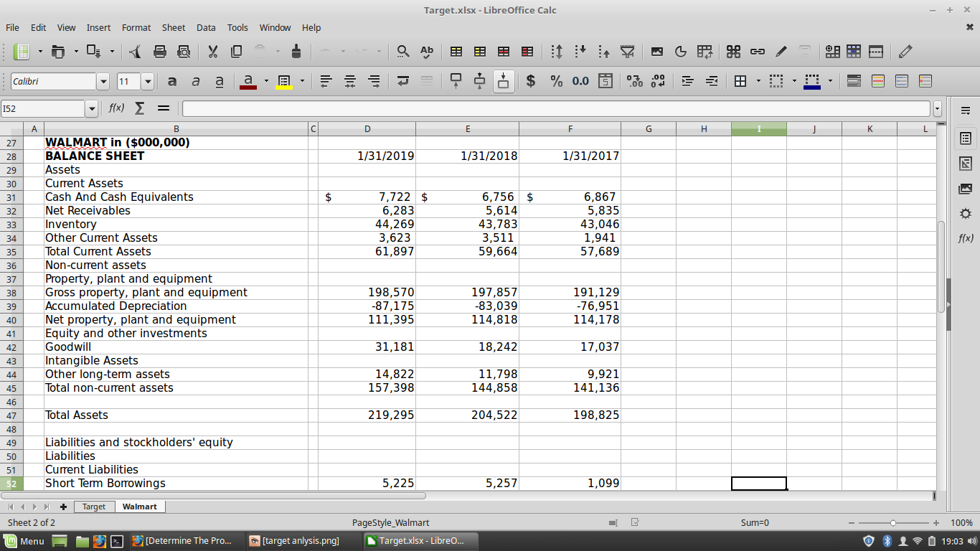Open the Borders dropdown arrow
Image resolution: width=980 pixels, height=551 pixels.
coord(758,81)
